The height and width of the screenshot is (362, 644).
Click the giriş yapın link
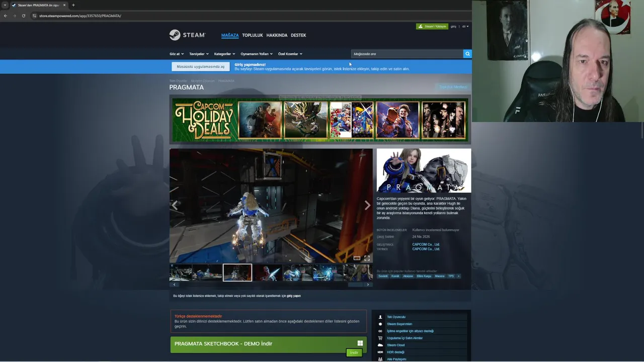294,296
